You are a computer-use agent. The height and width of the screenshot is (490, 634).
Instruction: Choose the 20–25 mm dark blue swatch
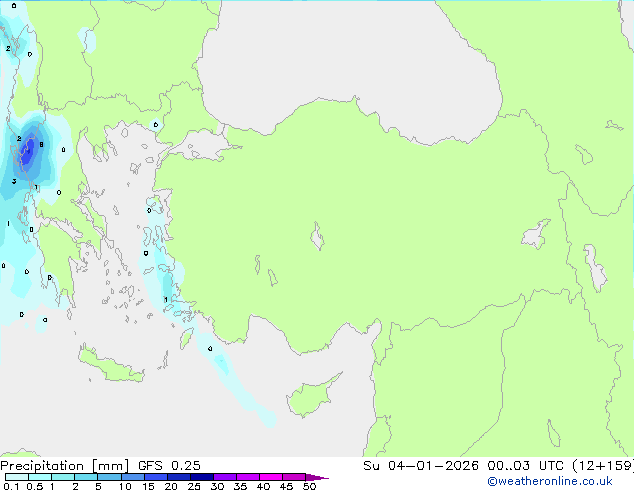(x=179, y=477)
